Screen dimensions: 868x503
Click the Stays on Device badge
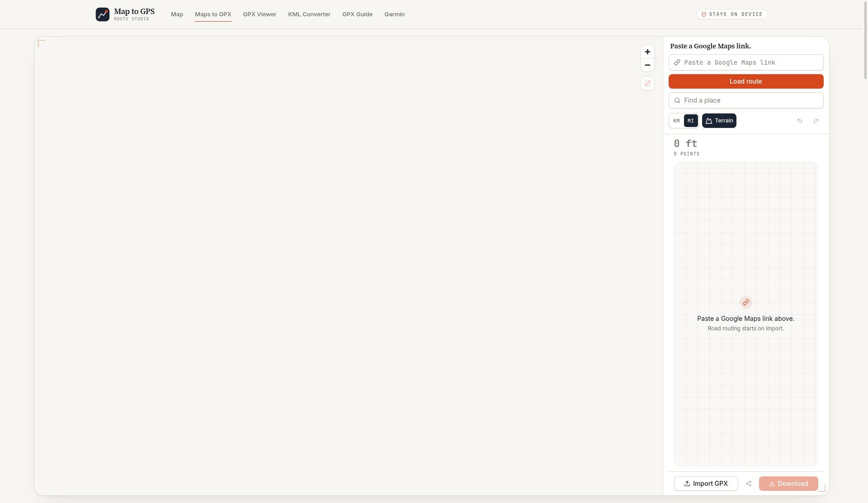(731, 14)
